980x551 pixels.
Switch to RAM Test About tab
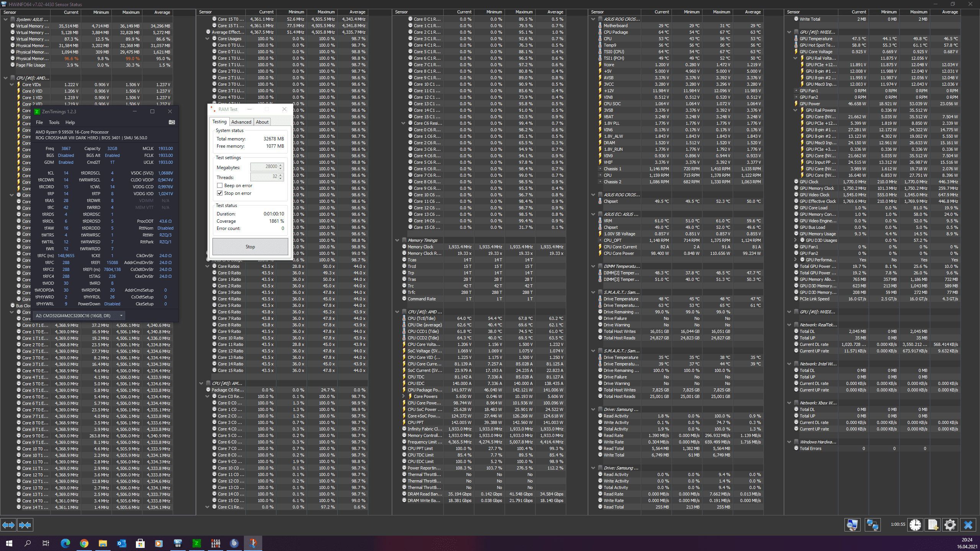tap(262, 122)
